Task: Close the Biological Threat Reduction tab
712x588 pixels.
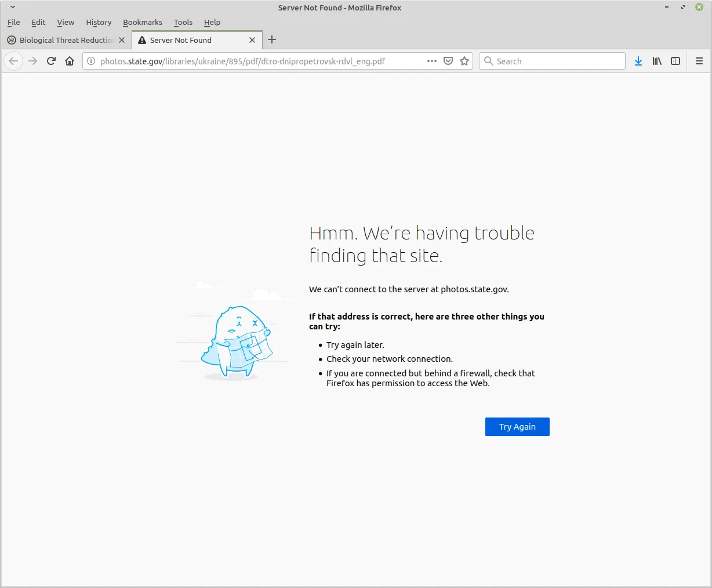Action: click(122, 40)
